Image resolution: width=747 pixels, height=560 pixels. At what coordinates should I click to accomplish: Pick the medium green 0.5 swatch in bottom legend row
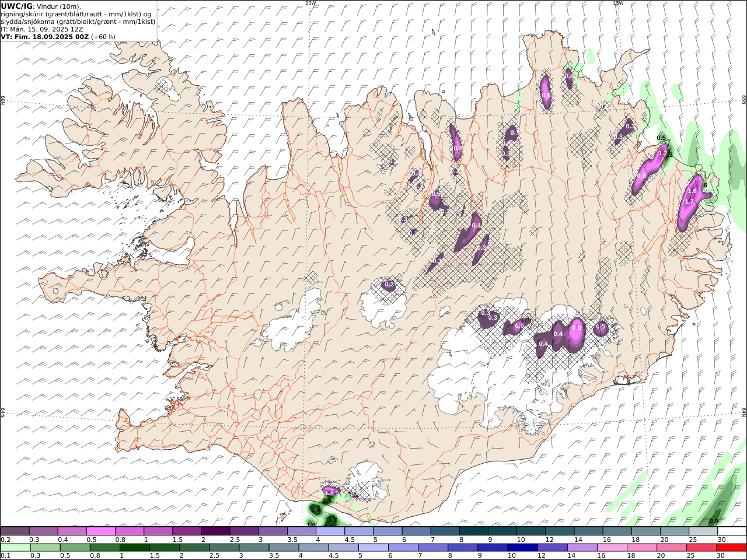(x=75, y=548)
